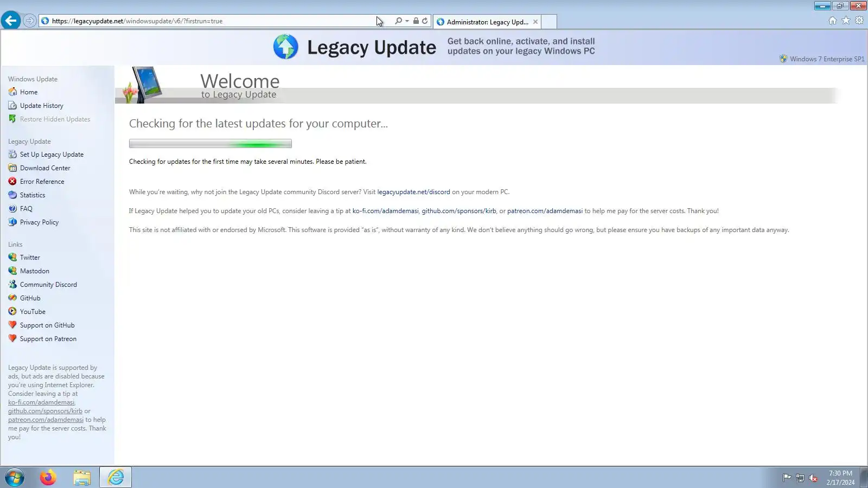Click the Legacy Update globe logo
The image size is (868, 488).
286,47
